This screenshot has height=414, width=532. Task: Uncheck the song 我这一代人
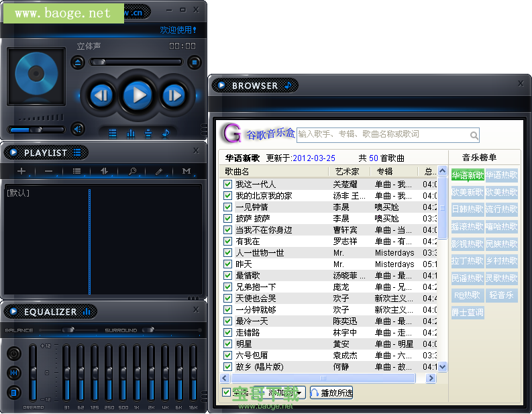point(227,185)
